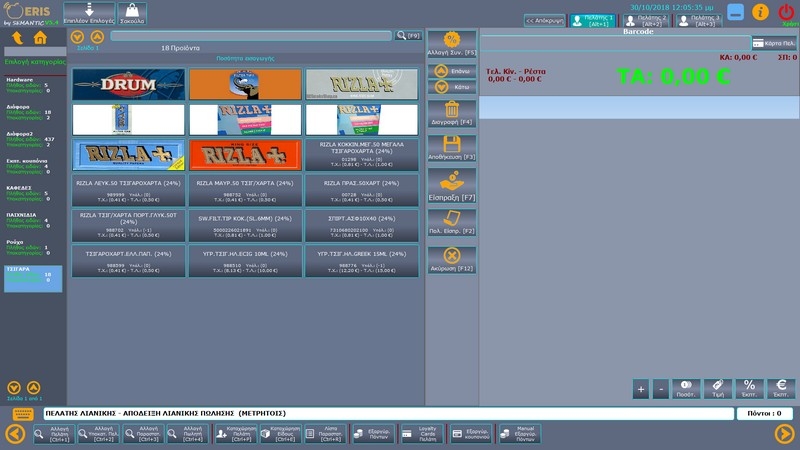Add the blue Rizla+ Quality Papers product
Image resolution: width=800 pixels, height=450 pixels.
[129, 155]
